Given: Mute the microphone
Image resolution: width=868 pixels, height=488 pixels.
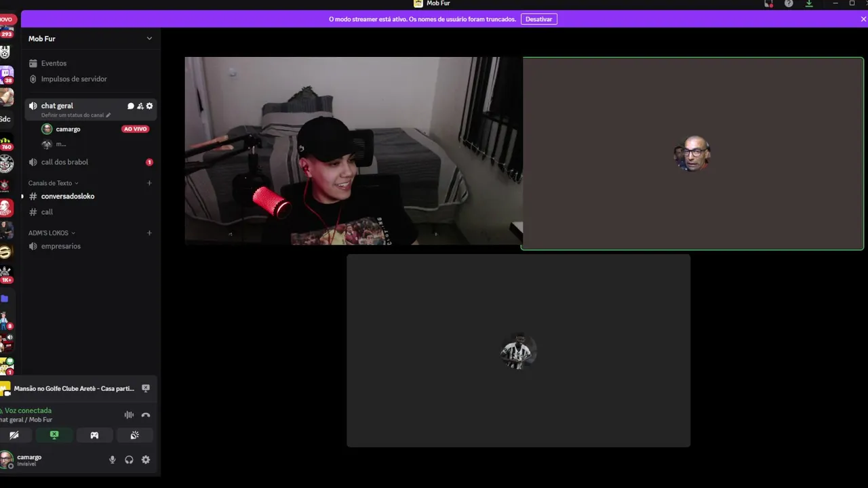Looking at the screenshot, I should pyautogui.click(x=113, y=460).
